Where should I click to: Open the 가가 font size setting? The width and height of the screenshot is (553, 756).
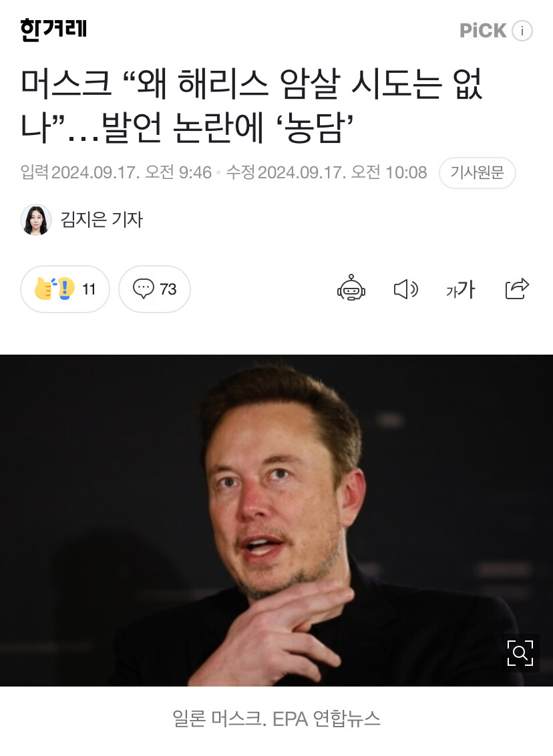460,289
